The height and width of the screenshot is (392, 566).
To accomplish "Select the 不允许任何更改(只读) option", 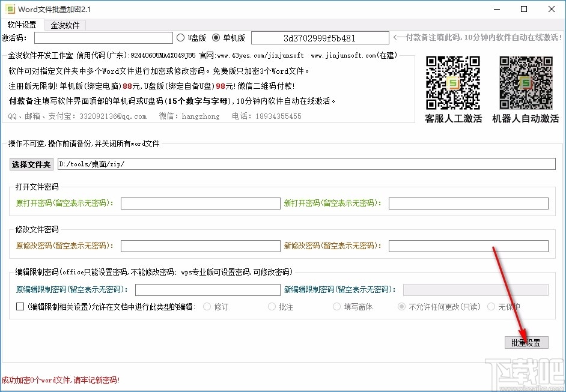I will click(401, 307).
